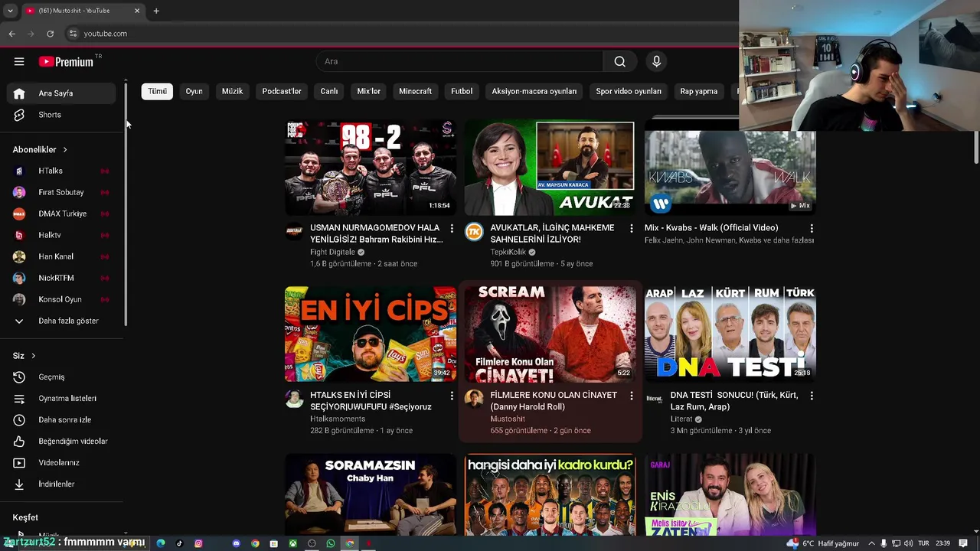The height and width of the screenshot is (551, 980).
Task: Select the Minecraft filter chip
Action: [416, 91]
